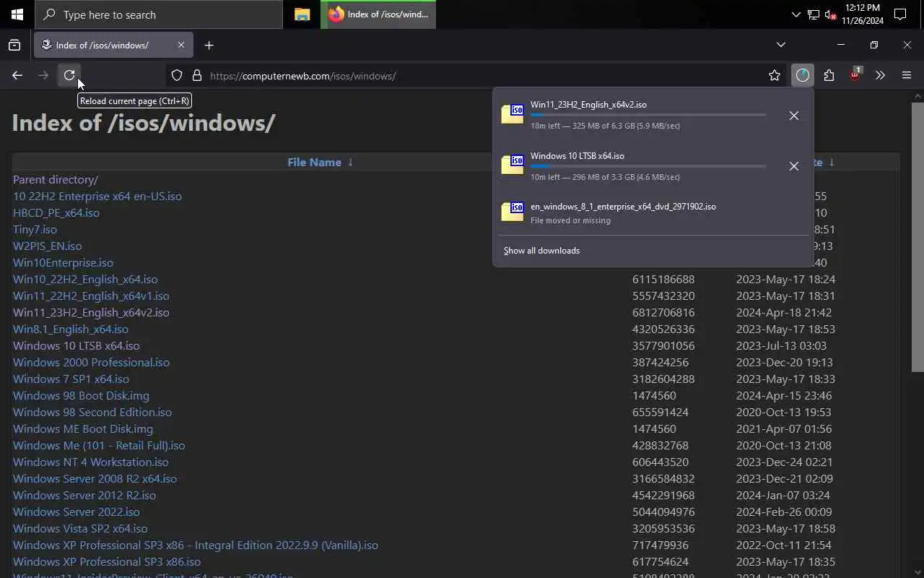Click the browser back arrow
Image resolution: width=924 pixels, height=578 pixels.
coord(17,75)
